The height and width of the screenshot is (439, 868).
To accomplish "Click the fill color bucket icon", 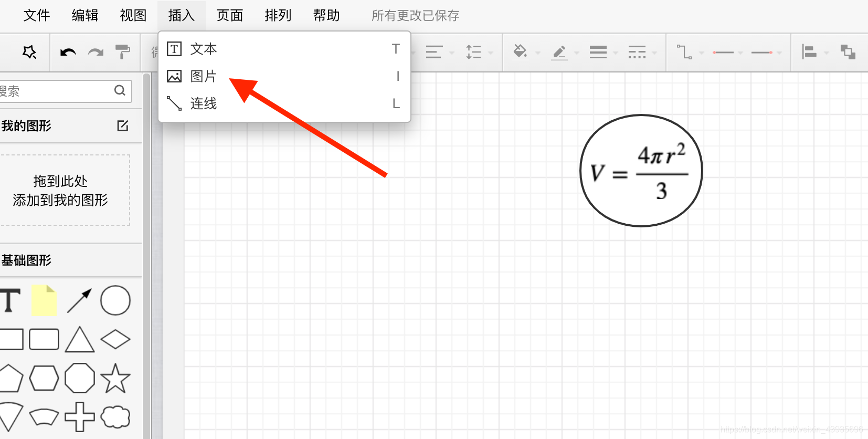I will click(520, 51).
